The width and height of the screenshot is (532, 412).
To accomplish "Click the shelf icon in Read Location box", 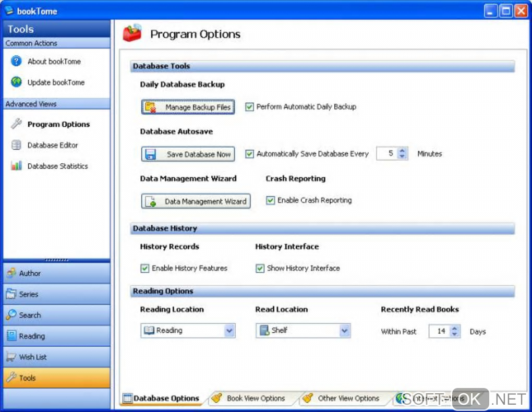I will (x=264, y=330).
